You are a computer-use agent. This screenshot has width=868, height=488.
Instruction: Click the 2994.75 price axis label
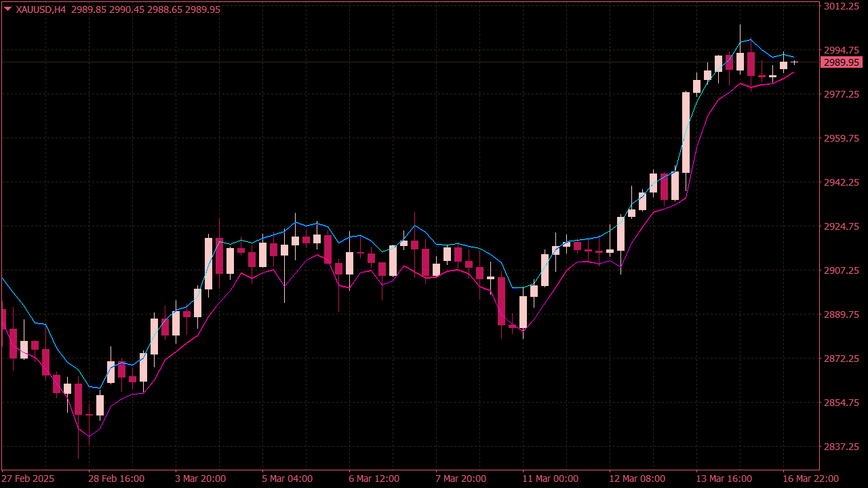coord(842,50)
